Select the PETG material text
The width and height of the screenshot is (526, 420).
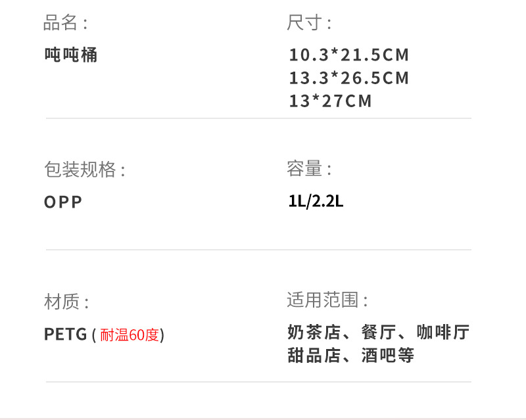[x=66, y=335]
